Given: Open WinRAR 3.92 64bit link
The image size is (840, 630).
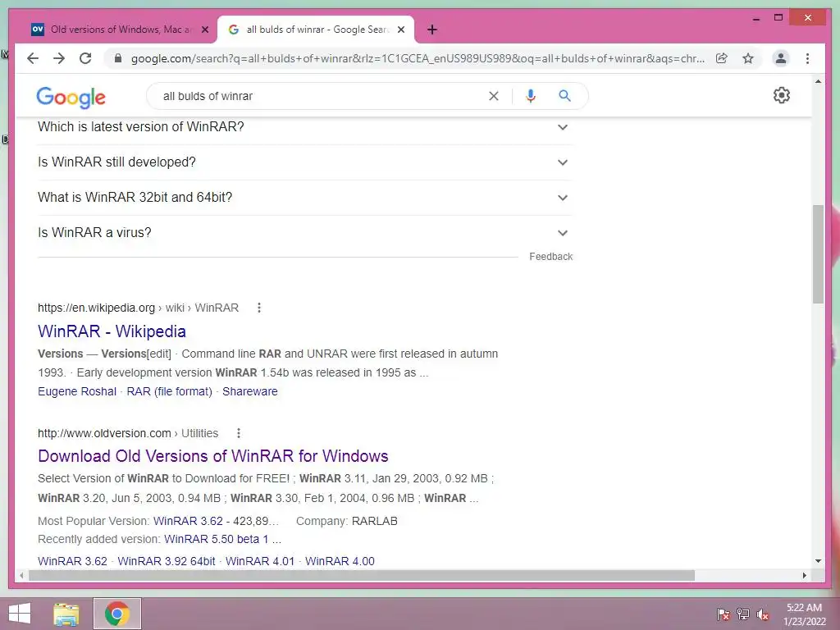Looking at the screenshot, I should [x=166, y=561].
